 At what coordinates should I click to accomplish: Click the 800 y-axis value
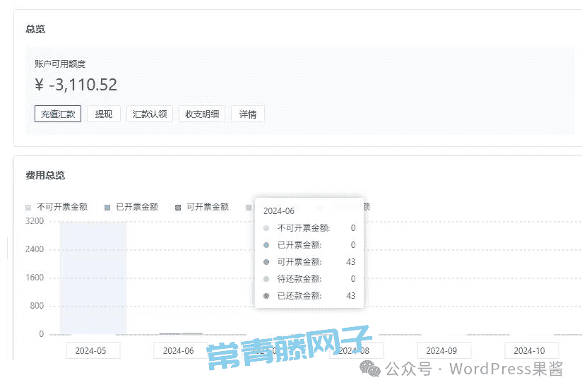click(37, 306)
